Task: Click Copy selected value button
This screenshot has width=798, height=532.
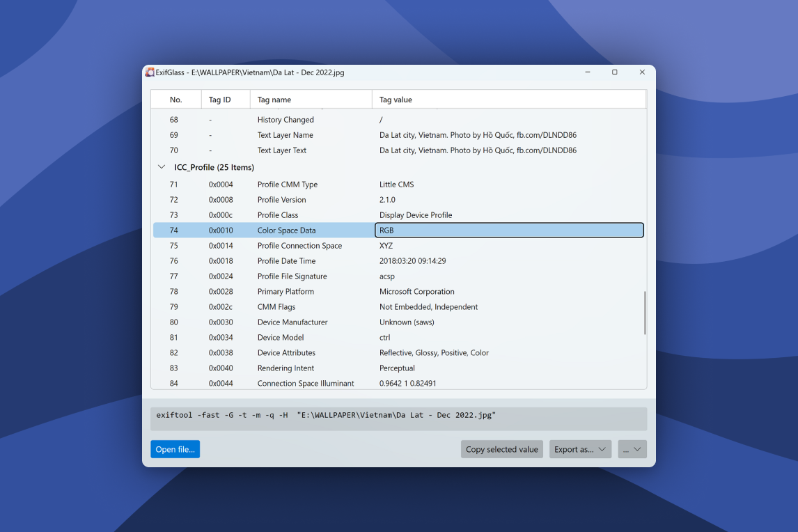Action: point(501,449)
